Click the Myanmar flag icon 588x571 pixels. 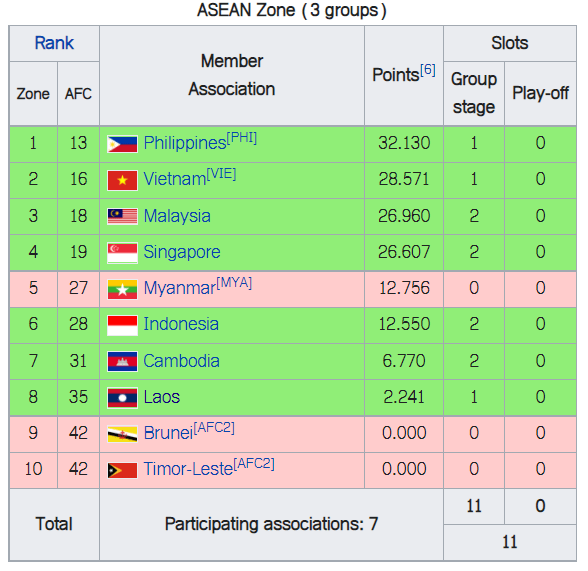coord(122,289)
